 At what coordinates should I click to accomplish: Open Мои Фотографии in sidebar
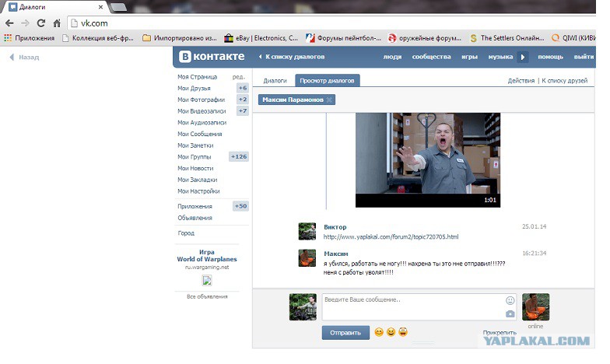[x=201, y=100]
